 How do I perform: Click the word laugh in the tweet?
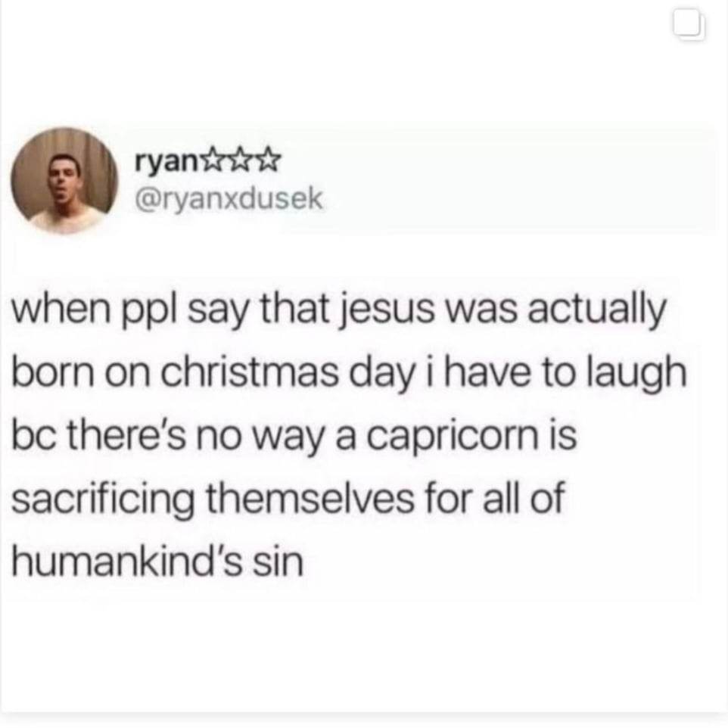[636, 375]
